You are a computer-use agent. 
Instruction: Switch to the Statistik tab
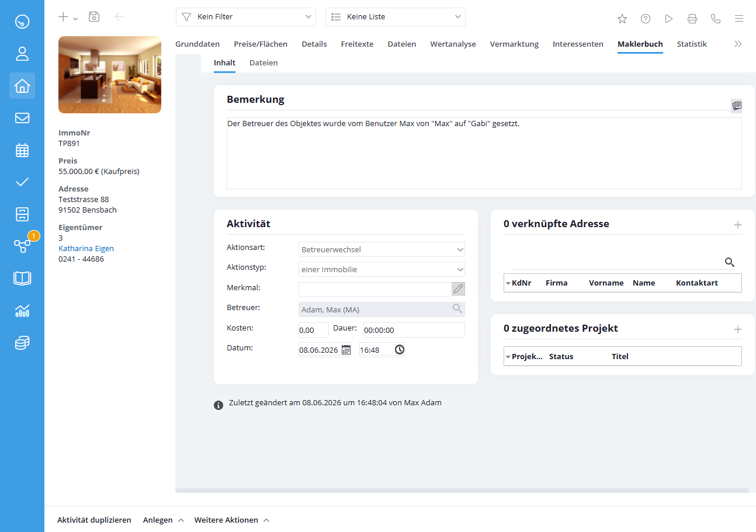(x=692, y=44)
